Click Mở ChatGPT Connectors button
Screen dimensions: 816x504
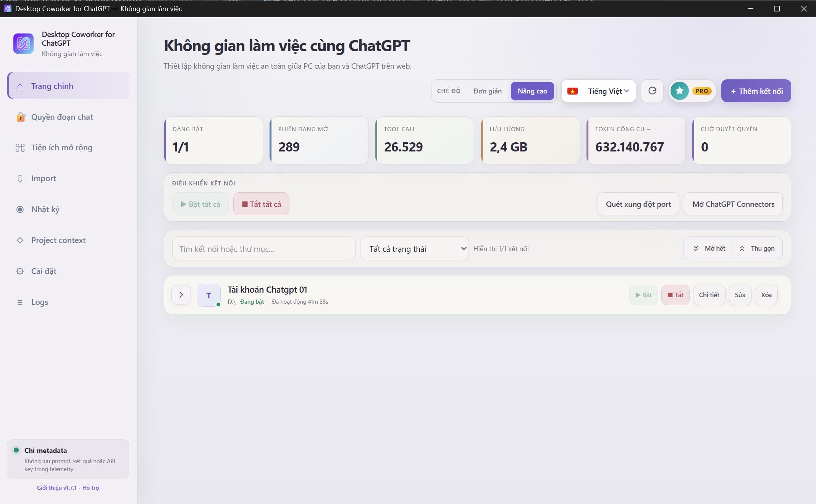click(x=733, y=204)
